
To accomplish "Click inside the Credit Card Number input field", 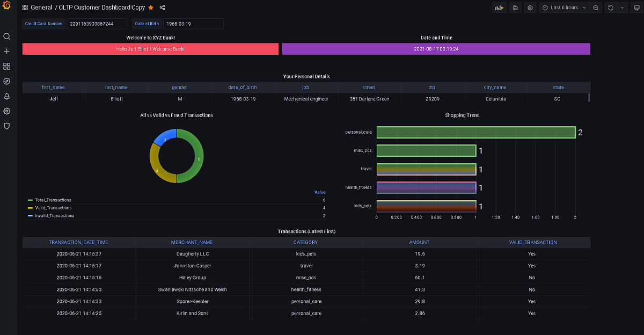I will point(97,24).
